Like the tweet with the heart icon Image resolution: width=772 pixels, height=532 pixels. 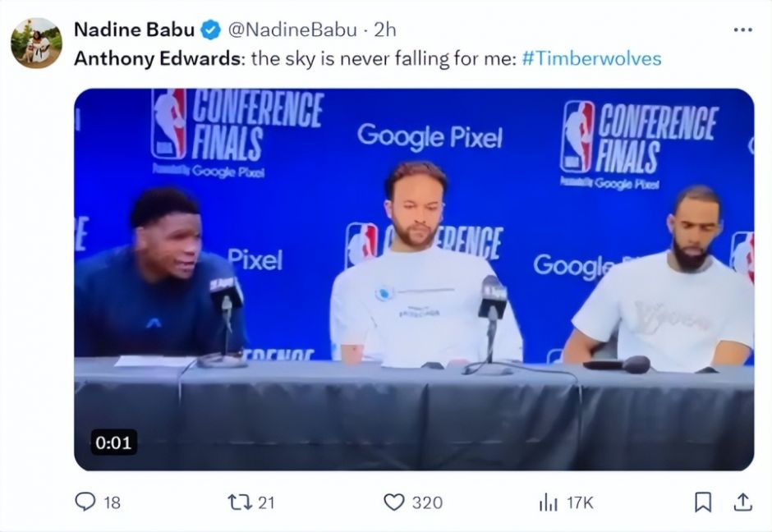pyautogui.click(x=393, y=502)
